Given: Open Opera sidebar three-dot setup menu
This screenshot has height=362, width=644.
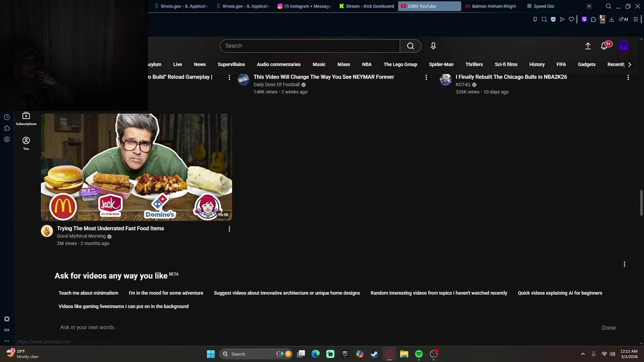Looking at the screenshot, I should [x=7, y=341].
